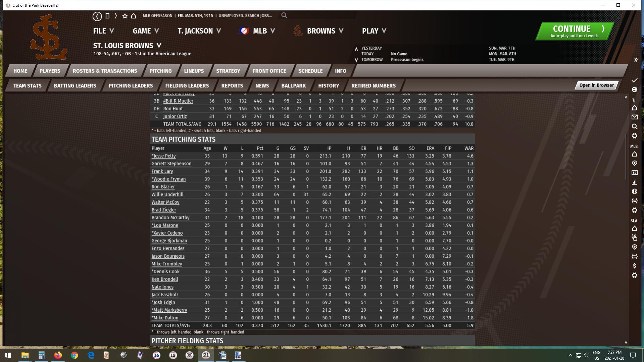Open the FILE dropdown menu
Image resolution: width=644 pixels, height=362 pixels.
click(103, 31)
